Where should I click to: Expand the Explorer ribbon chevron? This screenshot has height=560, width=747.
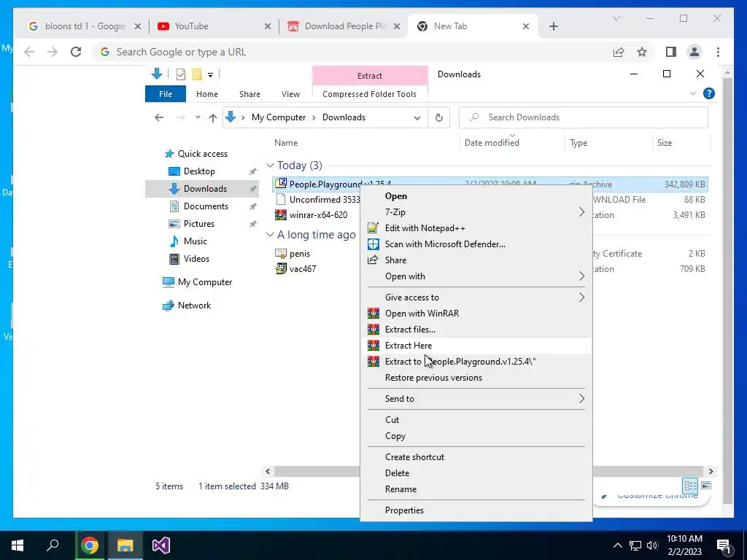click(x=693, y=94)
